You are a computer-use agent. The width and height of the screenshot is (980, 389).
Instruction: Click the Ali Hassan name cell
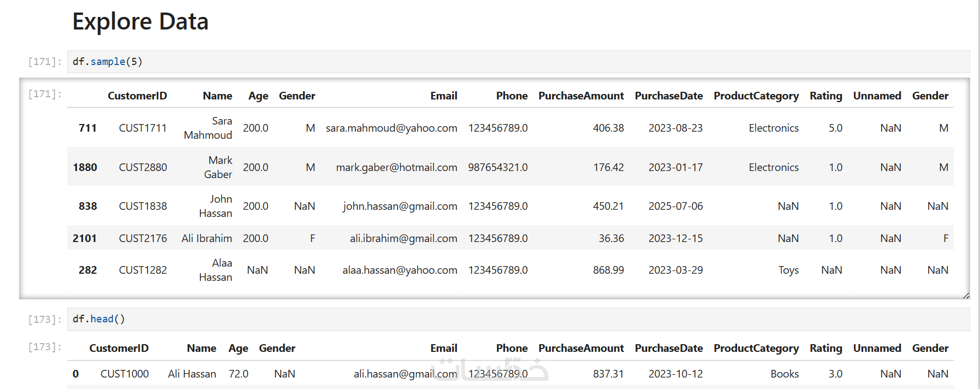click(192, 374)
